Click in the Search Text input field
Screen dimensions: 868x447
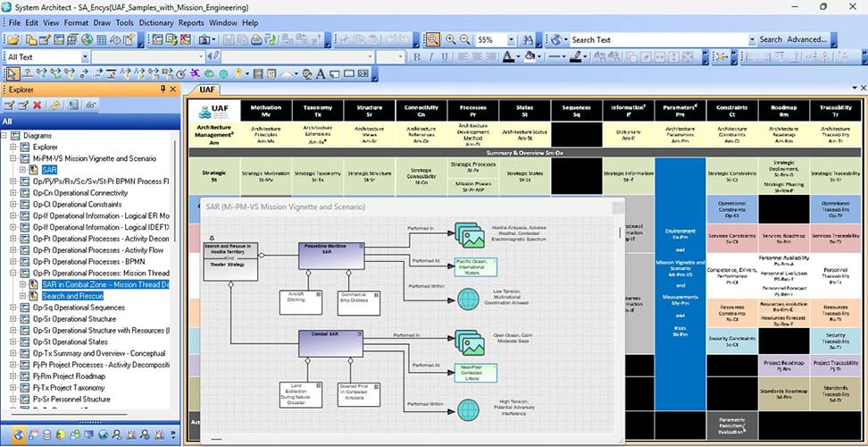pyautogui.click(x=657, y=40)
